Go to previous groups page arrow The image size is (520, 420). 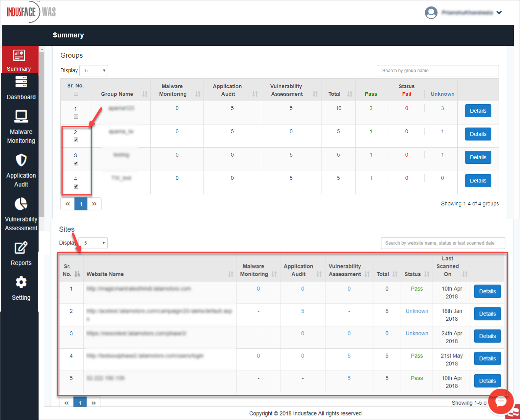pyautogui.click(x=68, y=204)
